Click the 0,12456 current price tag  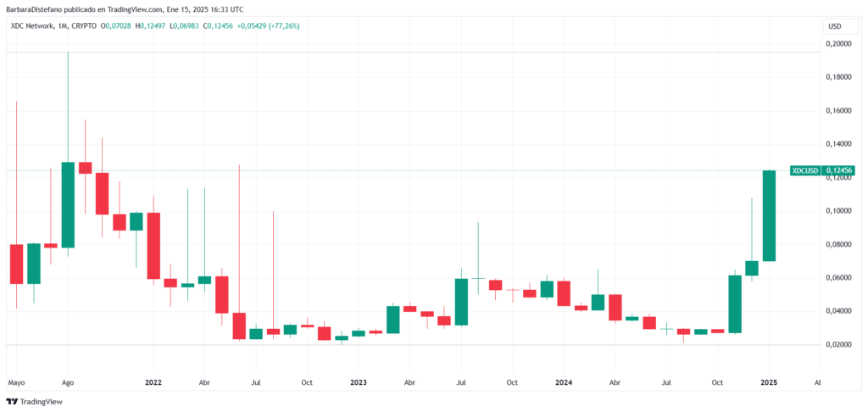click(838, 170)
